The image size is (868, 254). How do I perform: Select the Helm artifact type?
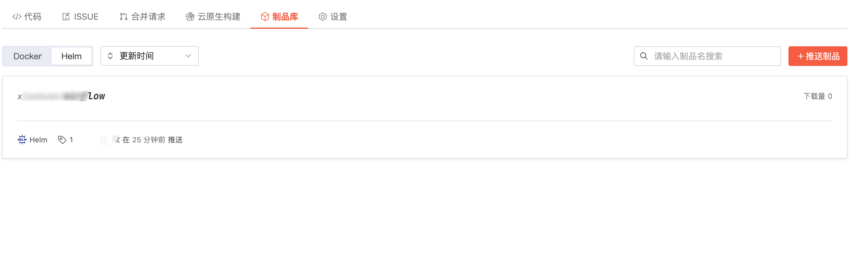tap(72, 56)
